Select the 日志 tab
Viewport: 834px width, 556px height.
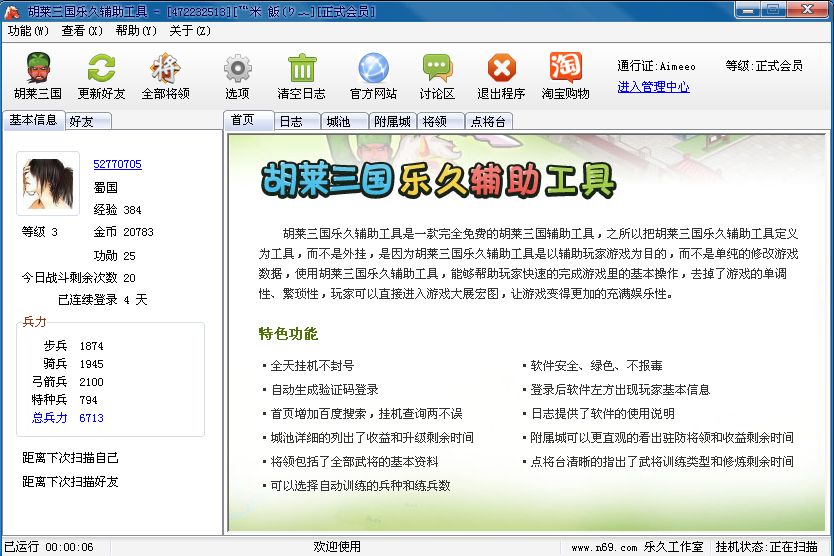point(297,121)
